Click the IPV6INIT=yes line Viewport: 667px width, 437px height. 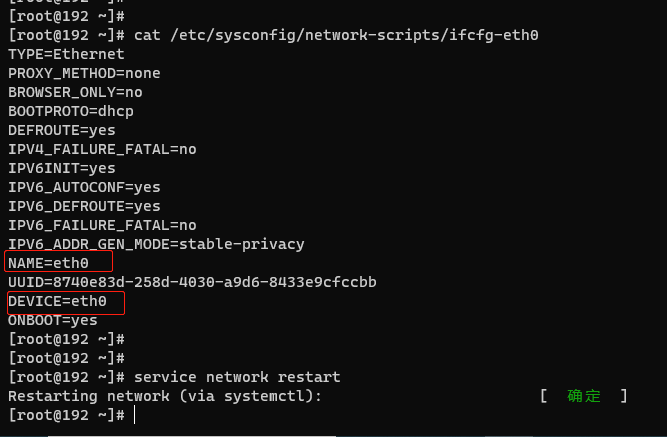click(x=62, y=168)
